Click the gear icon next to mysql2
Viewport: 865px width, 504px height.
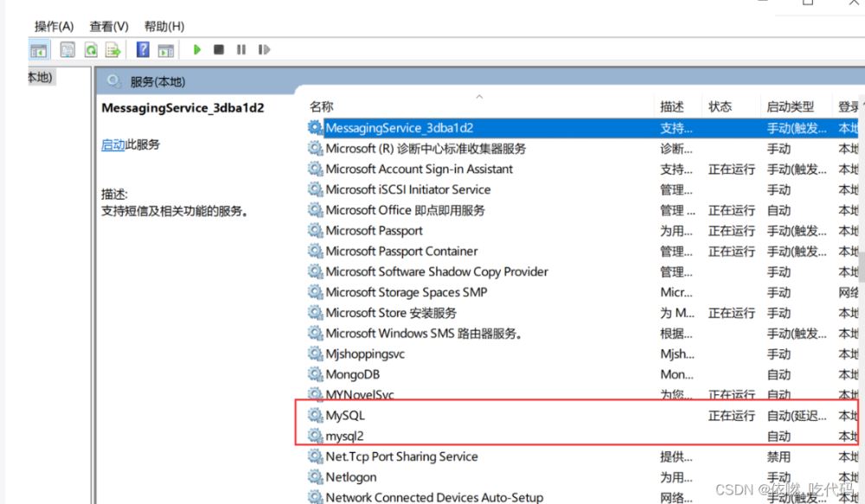click(x=315, y=436)
